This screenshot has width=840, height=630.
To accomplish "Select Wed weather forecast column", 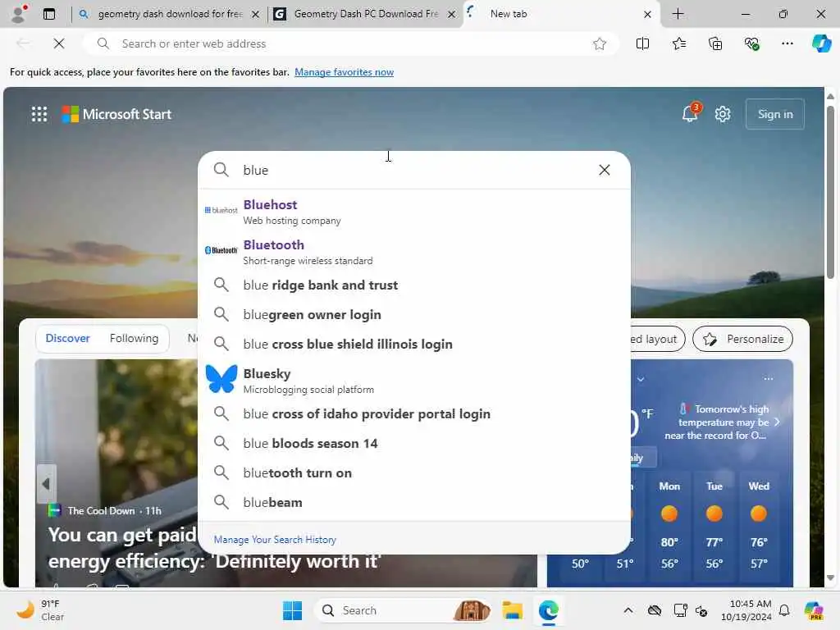I will pos(759,524).
